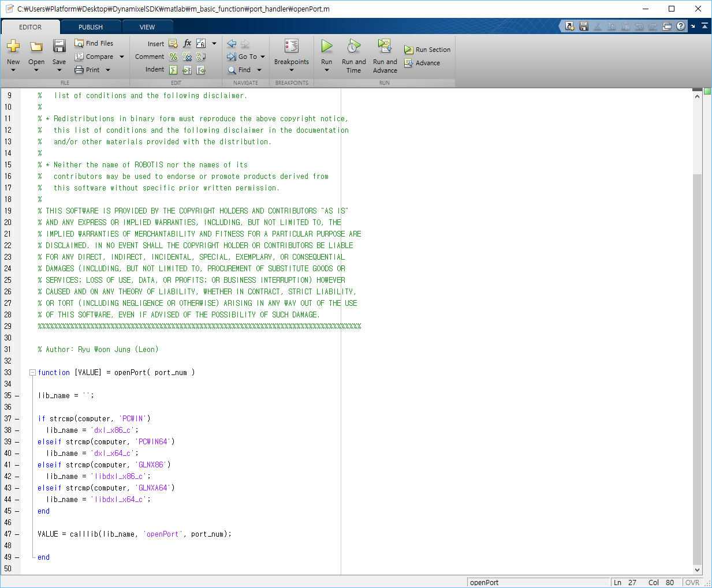Click the fx insert function icon

[187, 43]
